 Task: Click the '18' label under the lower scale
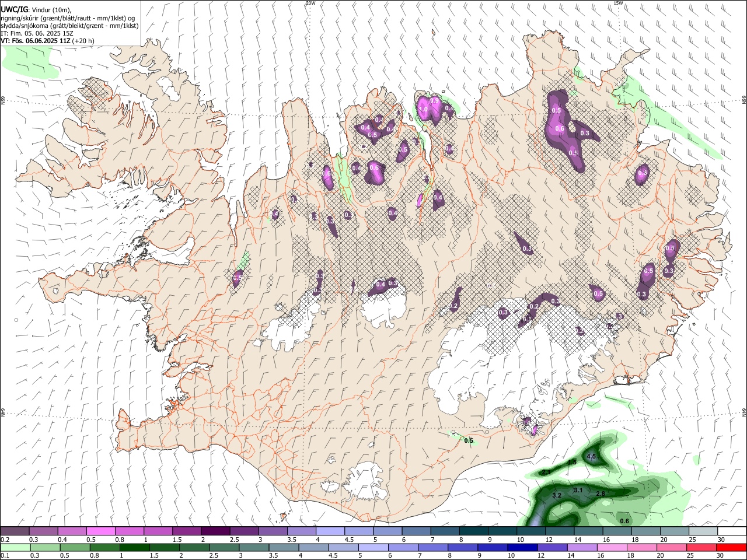[630, 556]
